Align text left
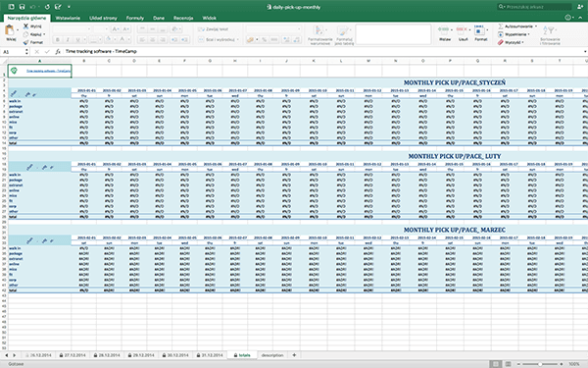 point(142,39)
